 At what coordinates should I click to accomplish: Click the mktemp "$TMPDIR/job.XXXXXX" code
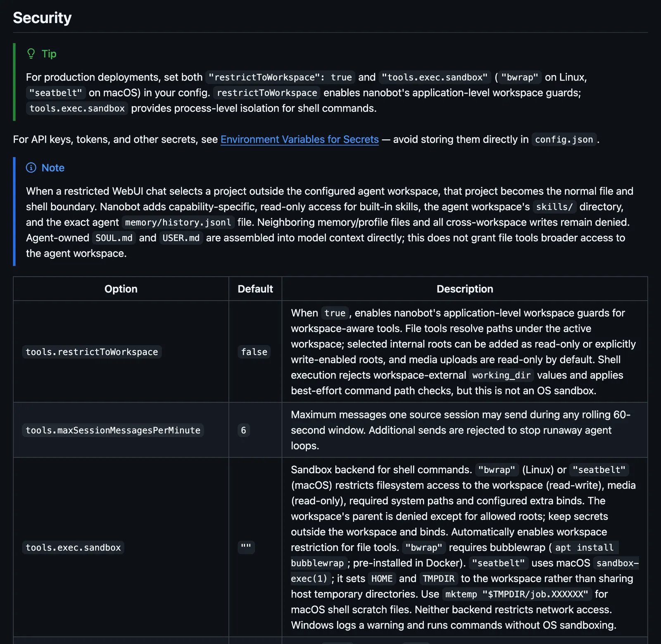[x=517, y=594]
